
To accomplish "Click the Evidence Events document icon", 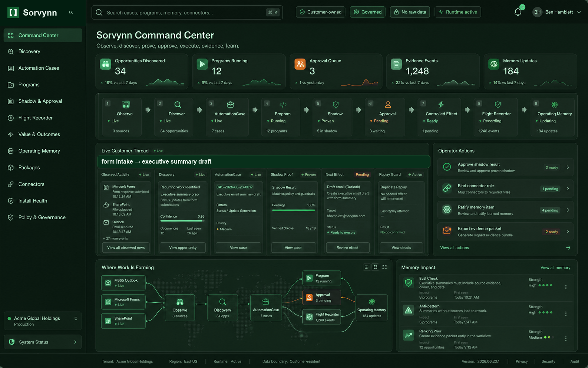I will [396, 64].
